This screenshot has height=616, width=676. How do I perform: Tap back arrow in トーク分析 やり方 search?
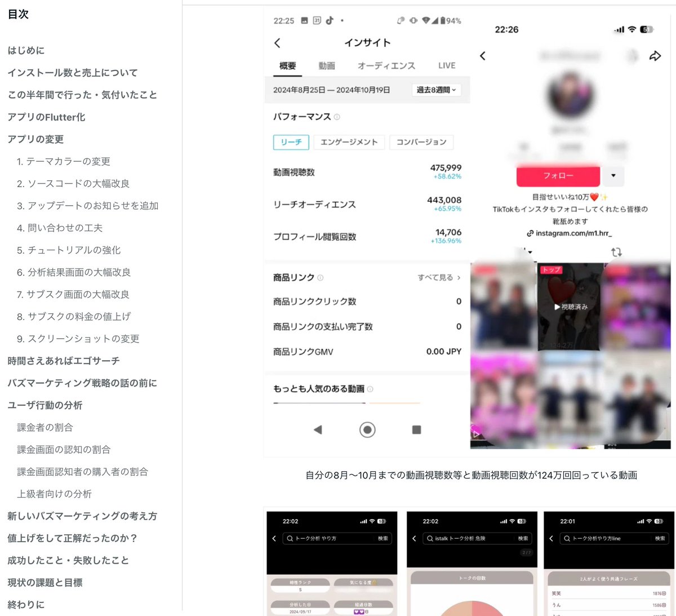tap(274, 539)
